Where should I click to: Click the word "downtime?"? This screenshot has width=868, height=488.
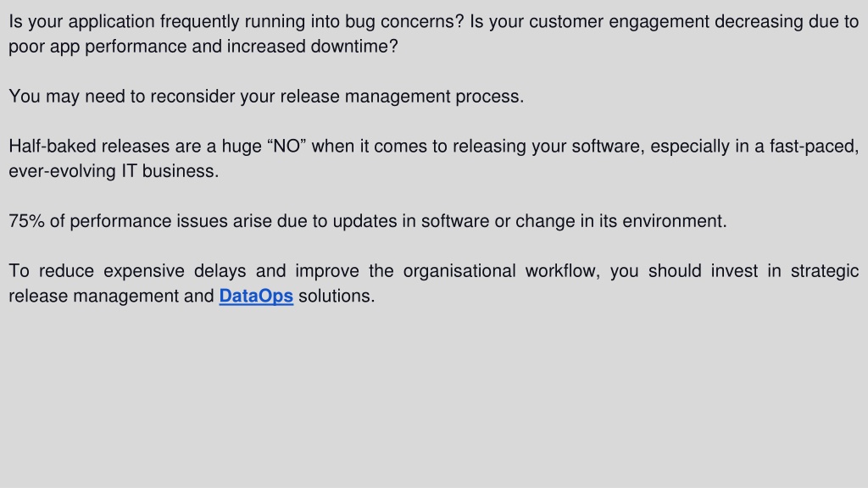(354, 47)
